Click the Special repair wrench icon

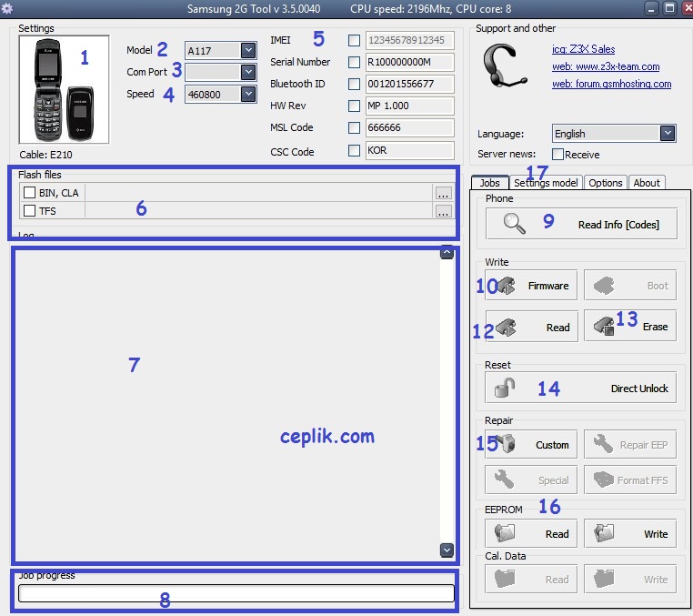point(504,479)
